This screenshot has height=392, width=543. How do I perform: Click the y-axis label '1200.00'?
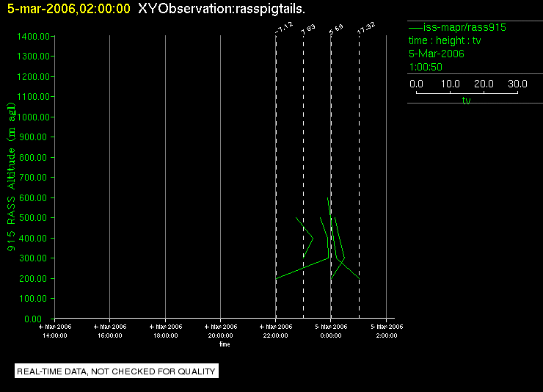tap(33, 76)
